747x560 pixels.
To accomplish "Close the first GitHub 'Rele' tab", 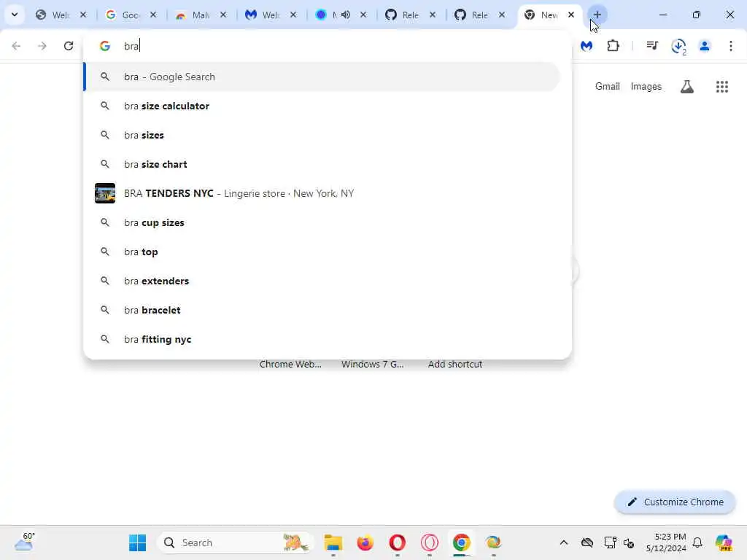I will coord(433,15).
